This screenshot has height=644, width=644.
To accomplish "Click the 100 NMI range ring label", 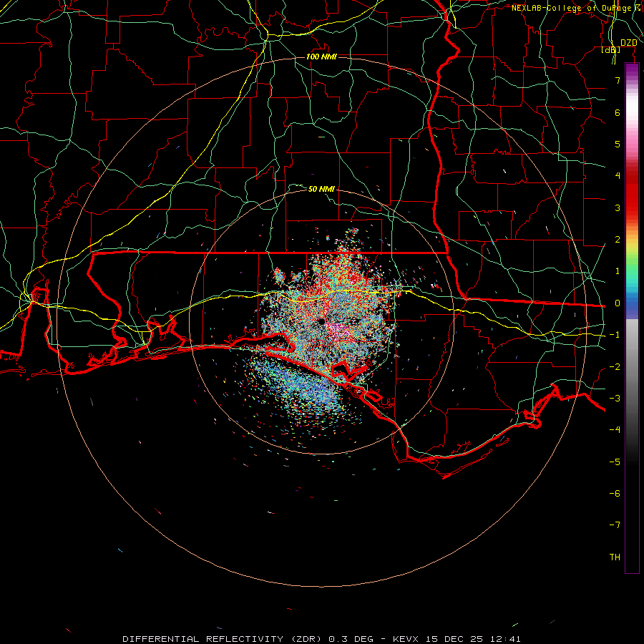I will coord(321,57).
